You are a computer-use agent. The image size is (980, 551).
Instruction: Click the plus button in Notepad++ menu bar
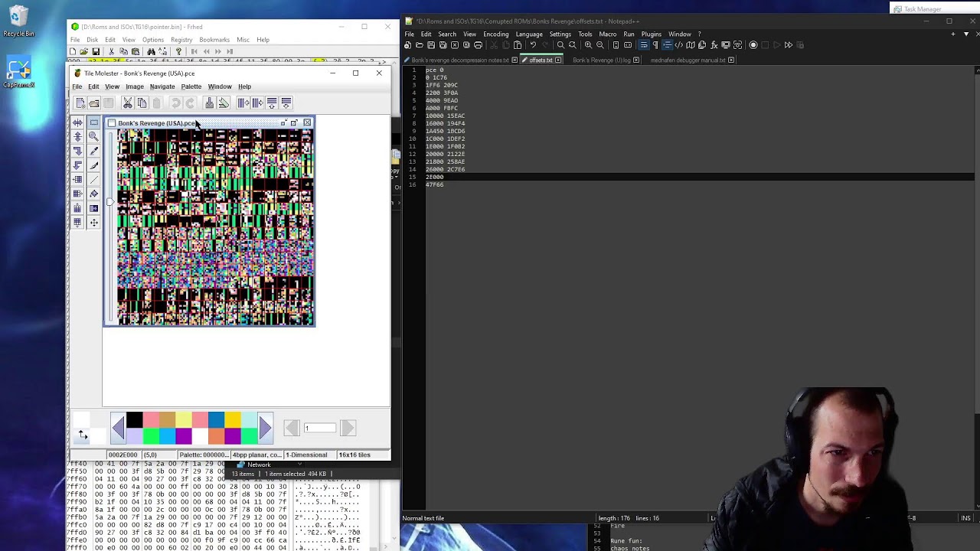[953, 34]
